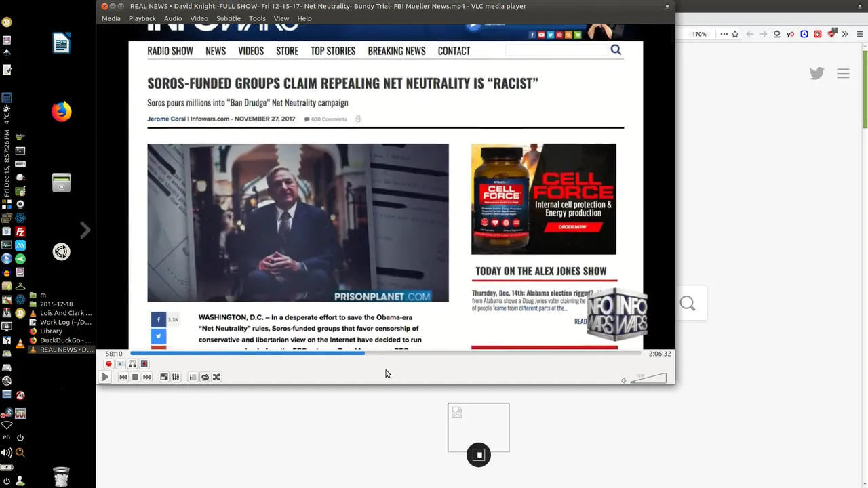868x488 pixels.
Task: Open the Tools menu
Action: (258, 18)
